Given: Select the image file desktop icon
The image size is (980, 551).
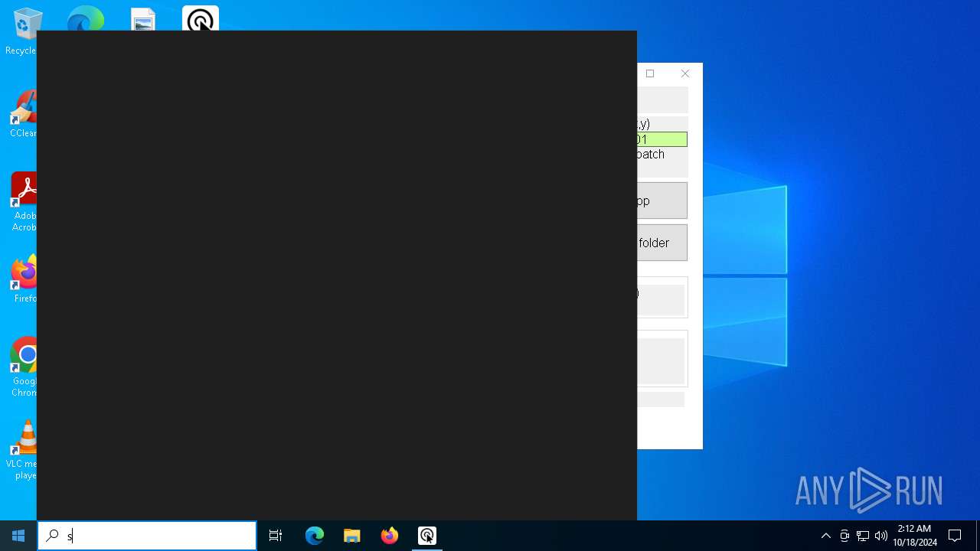Looking at the screenshot, I should click(143, 19).
